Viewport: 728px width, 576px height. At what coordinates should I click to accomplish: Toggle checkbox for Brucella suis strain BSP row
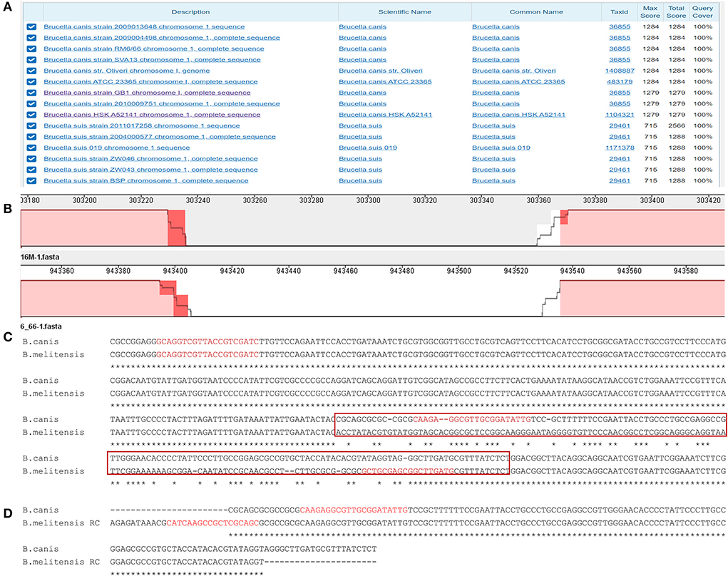(x=31, y=181)
